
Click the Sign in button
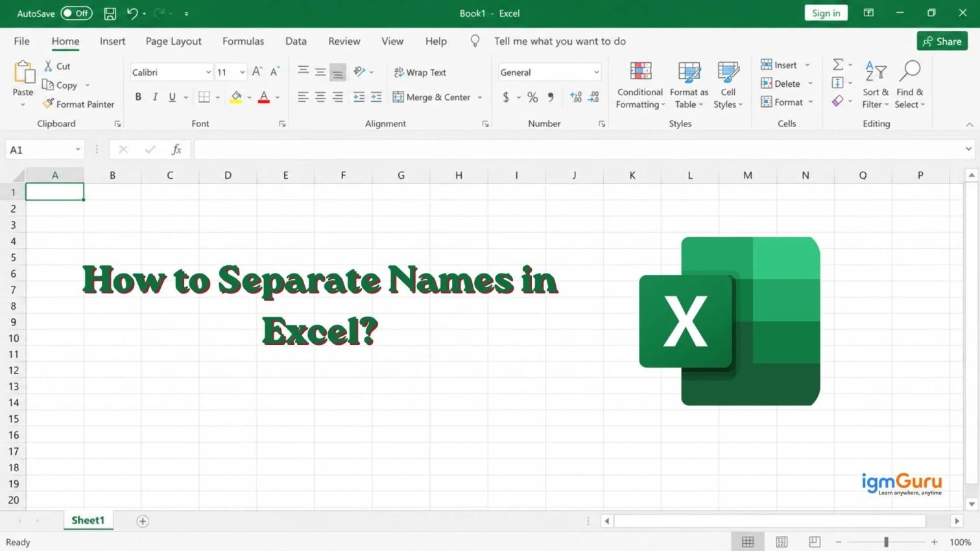point(826,13)
